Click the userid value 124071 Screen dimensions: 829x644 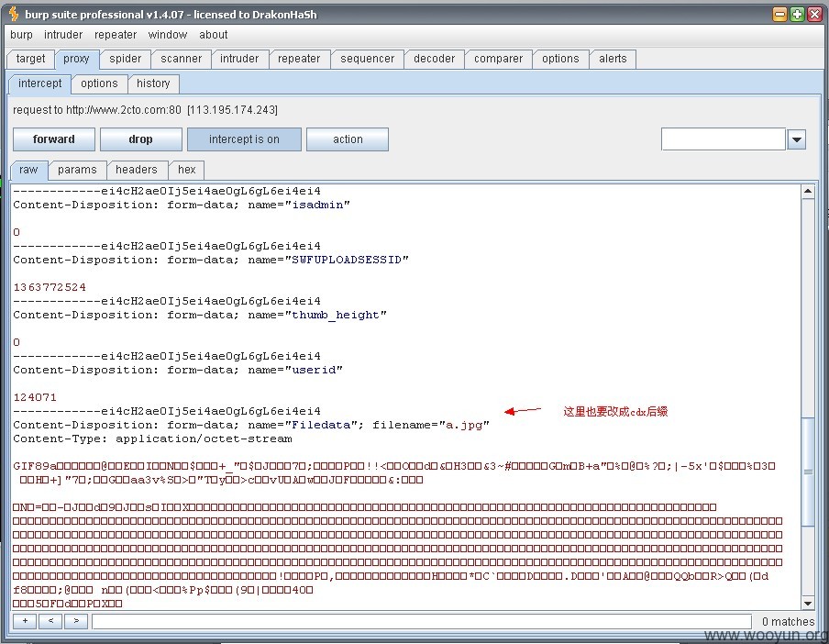click(x=35, y=397)
